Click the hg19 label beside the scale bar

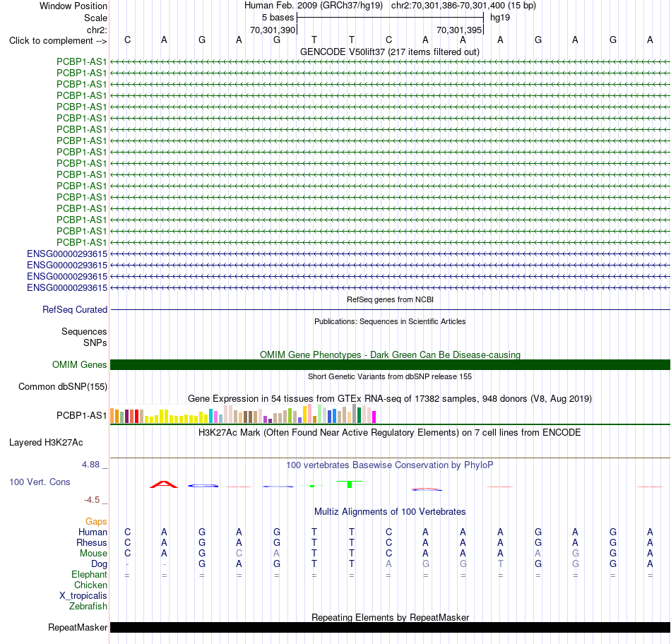click(x=500, y=18)
